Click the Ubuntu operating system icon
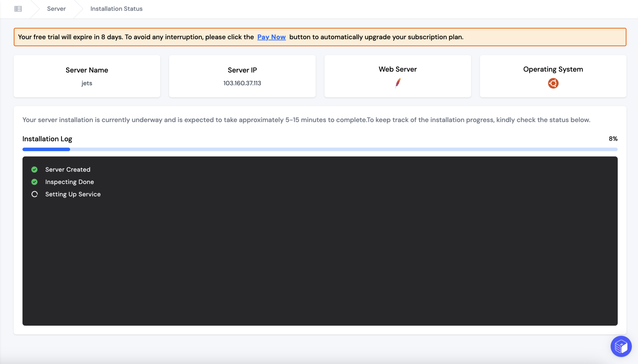This screenshot has height=364, width=638. coord(553,83)
